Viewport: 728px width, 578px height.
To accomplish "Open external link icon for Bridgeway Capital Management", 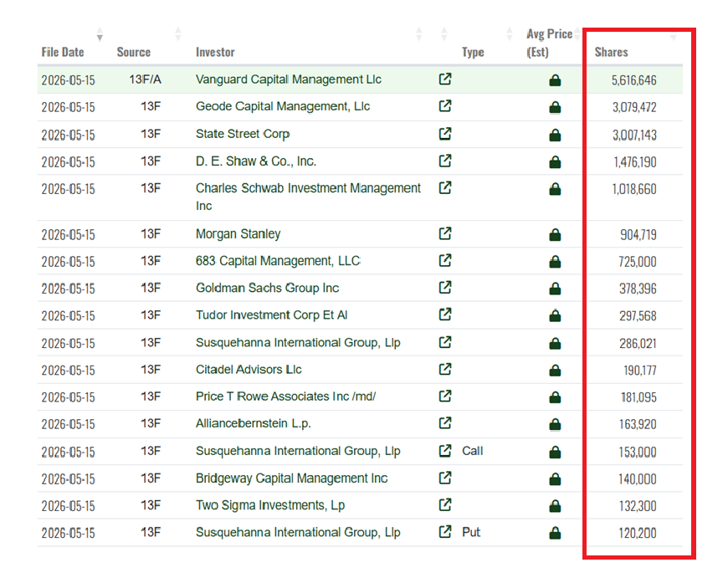I will tap(445, 478).
